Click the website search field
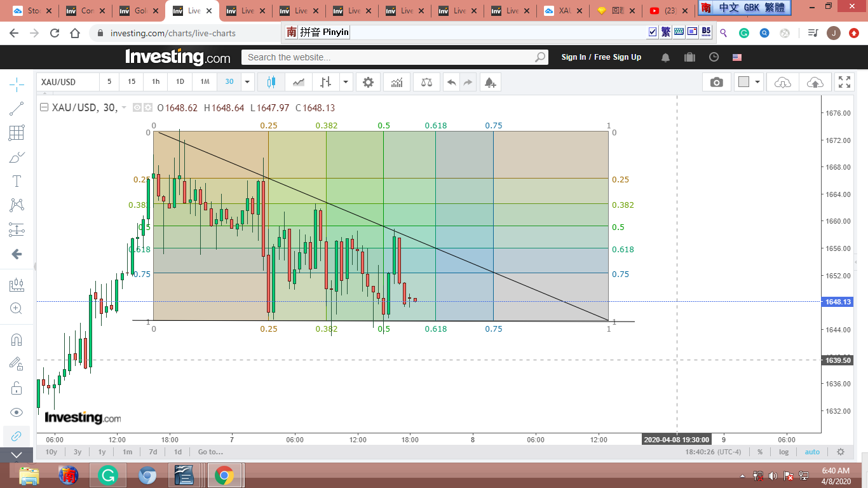This screenshot has height=488, width=868. tap(388, 57)
